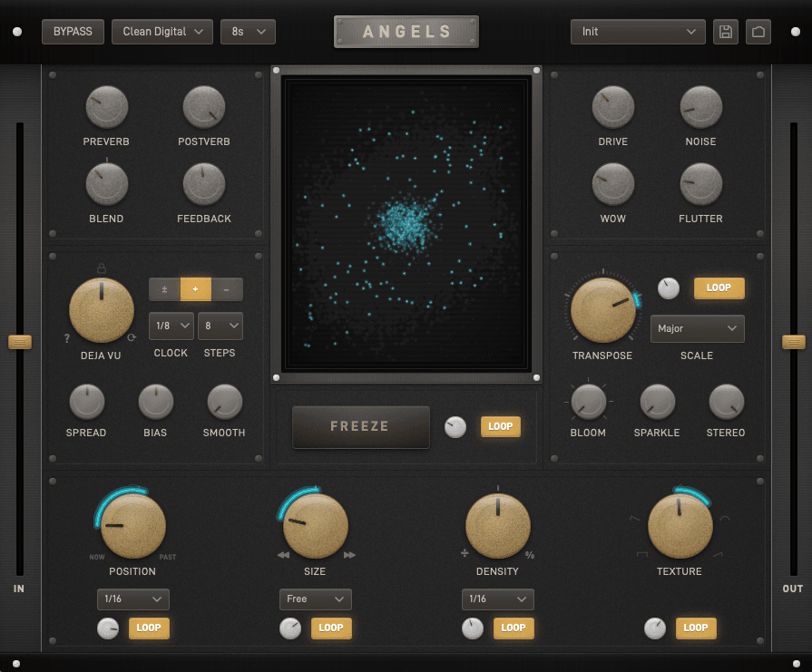This screenshot has height=672, width=812.
Task: Click the rewind arrows left of Size
Action: pos(283,554)
